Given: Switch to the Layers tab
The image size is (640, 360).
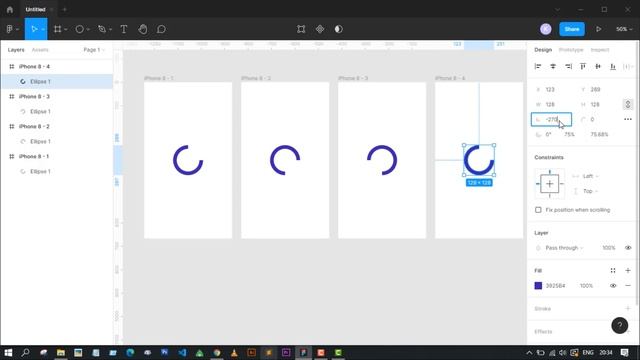Looking at the screenshot, I should tap(16, 50).
